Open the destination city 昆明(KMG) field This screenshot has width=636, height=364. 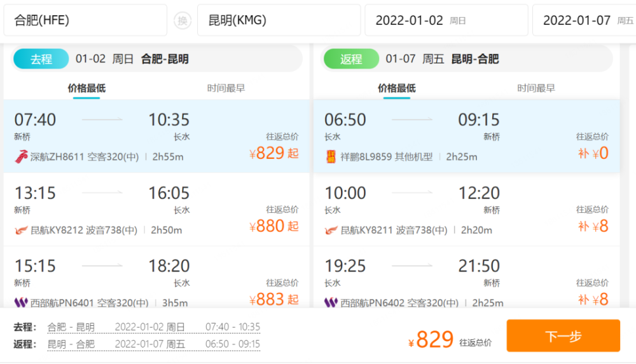click(279, 20)
